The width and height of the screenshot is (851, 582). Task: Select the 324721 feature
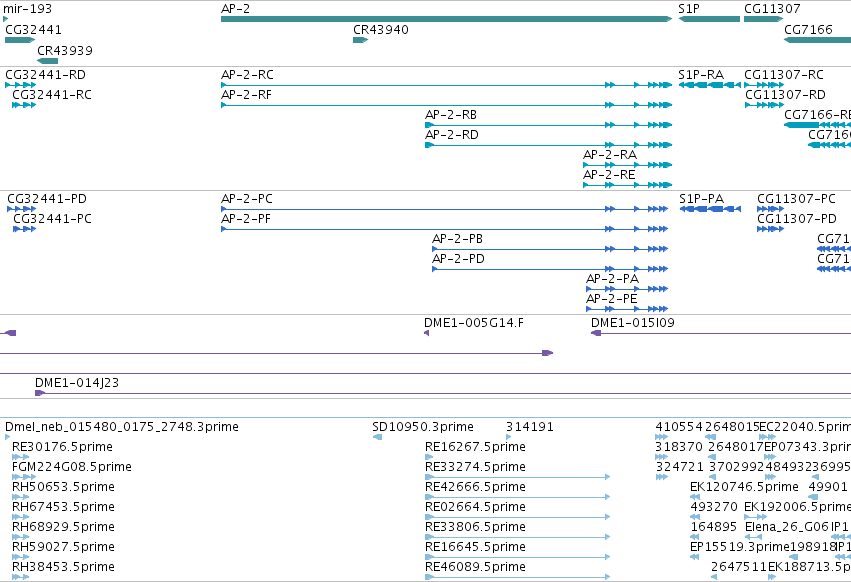coord(662,477)
